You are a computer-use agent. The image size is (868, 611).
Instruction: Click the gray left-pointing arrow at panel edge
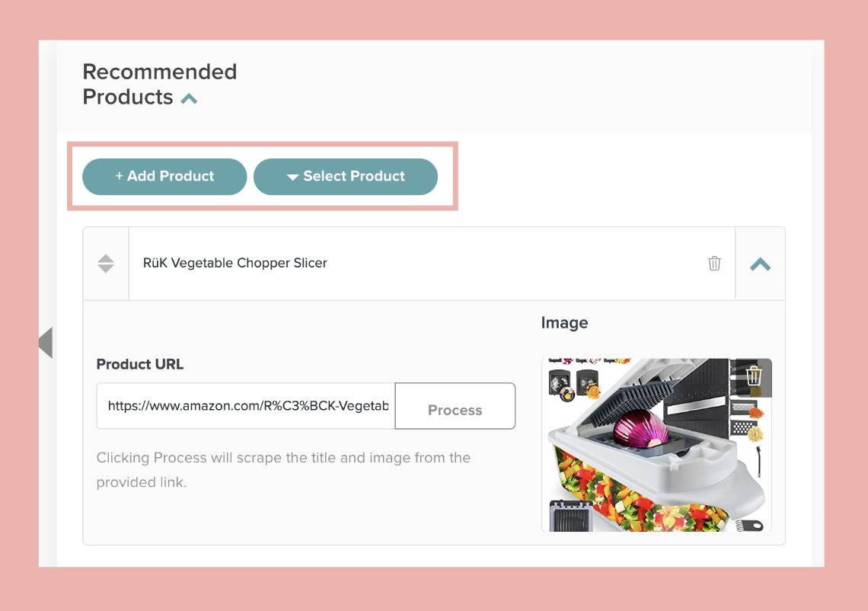click(45, 343)
